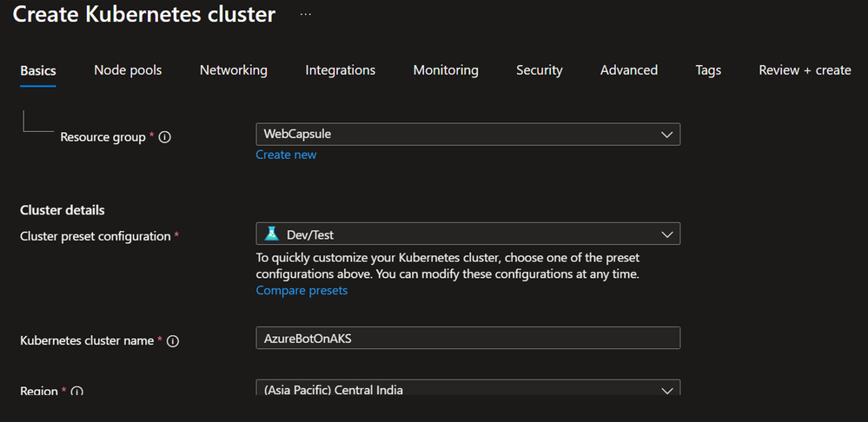
Task: Open the ellipsis menu beside the page title
Action: (306, 15)
